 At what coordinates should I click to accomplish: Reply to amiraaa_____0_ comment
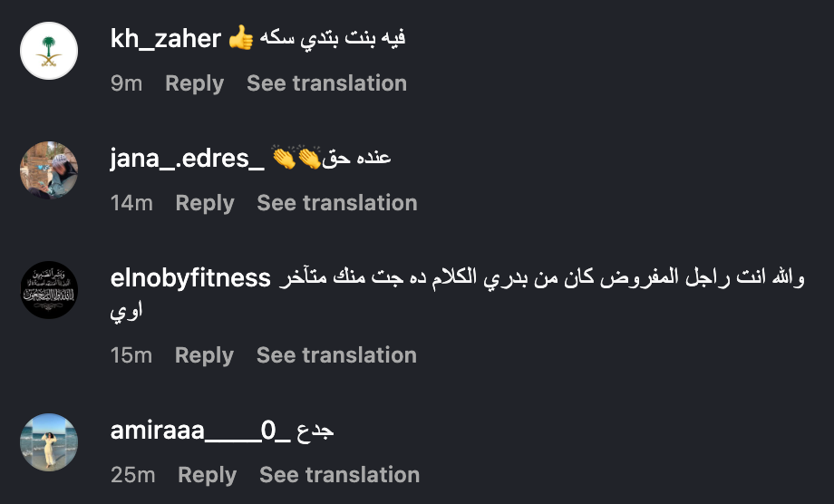point(207,475)
